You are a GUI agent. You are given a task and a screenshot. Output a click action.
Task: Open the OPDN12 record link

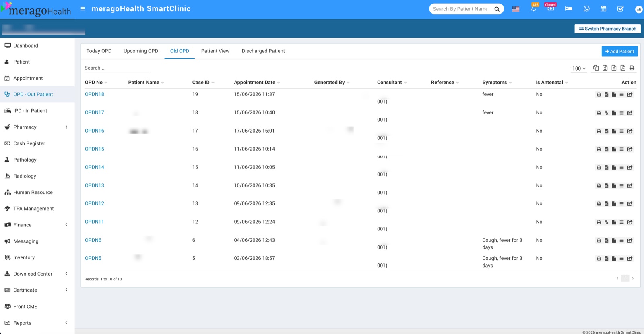[95, 203]
